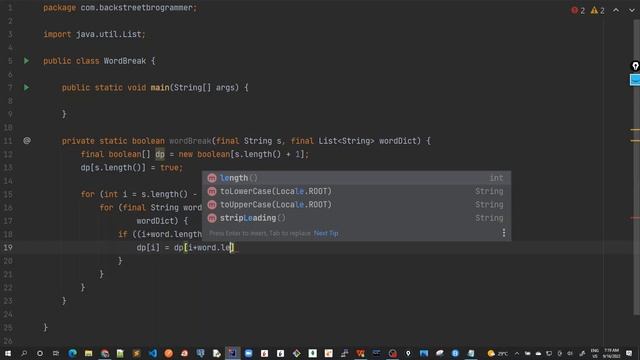Open the weather widget showing 29°C

point(498,353)
